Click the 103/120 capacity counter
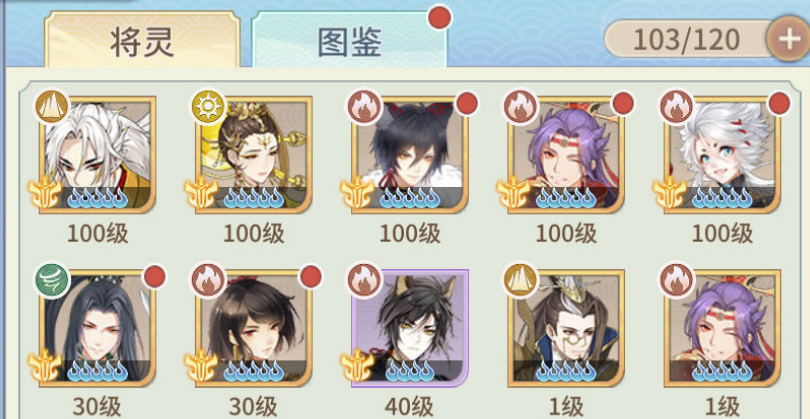 click(686, 39)
